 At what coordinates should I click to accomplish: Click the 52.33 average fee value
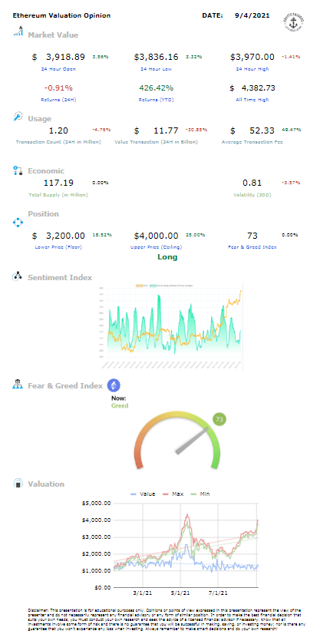pos(262,130)
